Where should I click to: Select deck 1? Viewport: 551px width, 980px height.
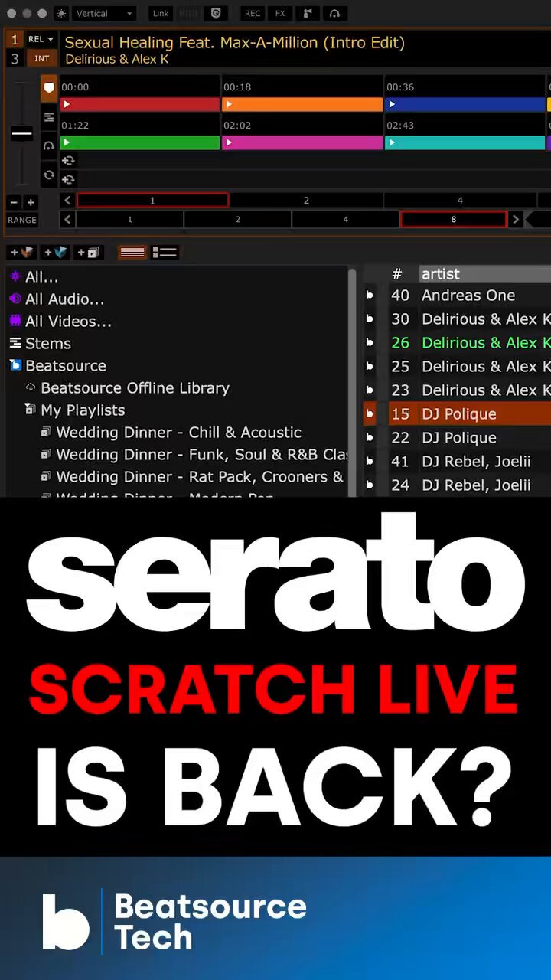(15, 40)
